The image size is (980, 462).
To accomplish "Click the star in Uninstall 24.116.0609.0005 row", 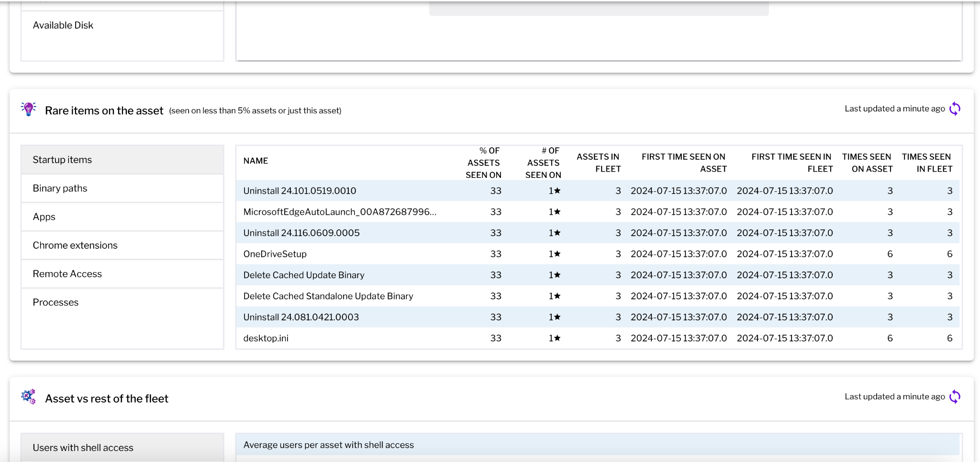I will tap(557, 232).
